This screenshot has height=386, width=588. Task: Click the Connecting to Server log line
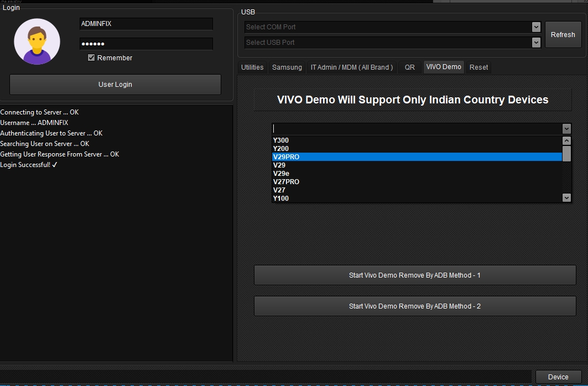coord(39,112)
